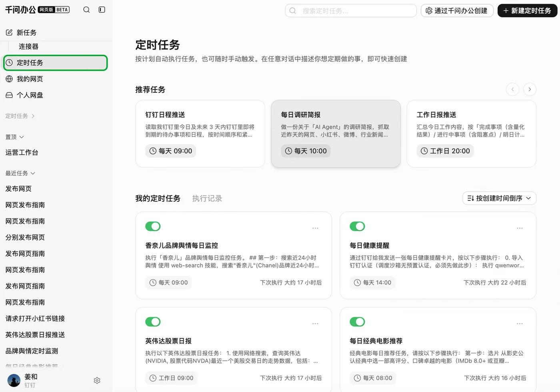The height and width of the screenshot is (392, 560).
Task: Click 通过千问办公创建 button
Action: (457, 11)
